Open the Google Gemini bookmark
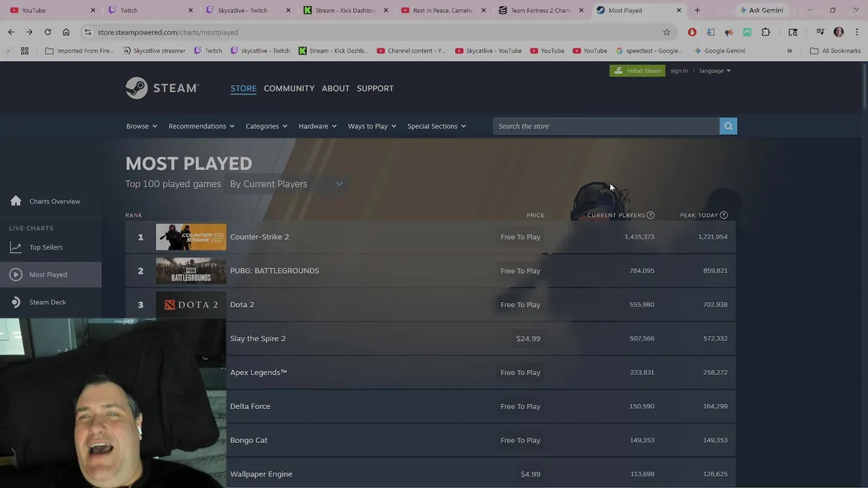 pos(719,51)
